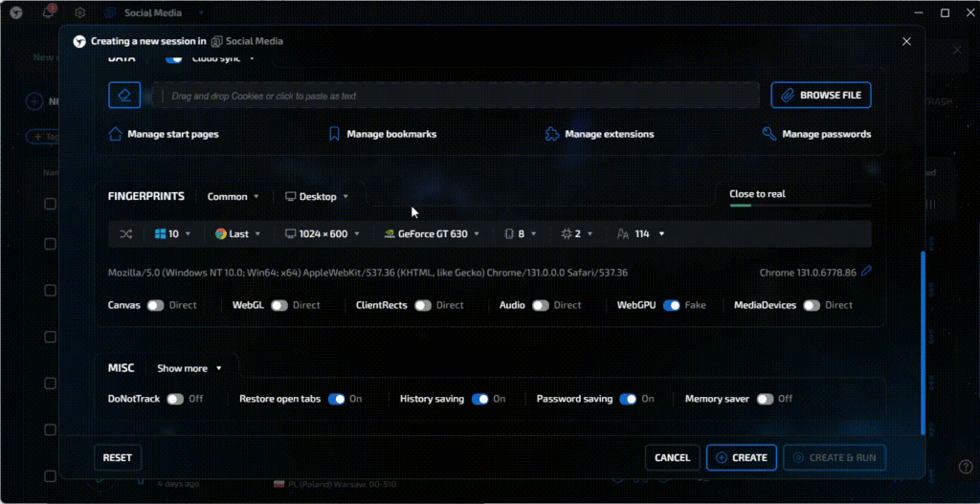The image size is (980, 504).
Task: Open Manage passwords
Action: (817, 134)
